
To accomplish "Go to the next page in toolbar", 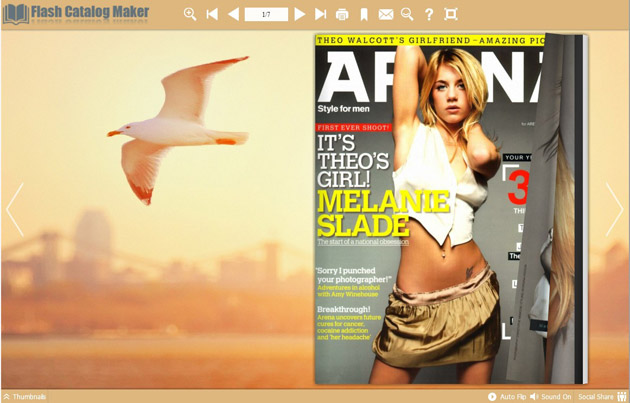I will click(x=299, y=14).
